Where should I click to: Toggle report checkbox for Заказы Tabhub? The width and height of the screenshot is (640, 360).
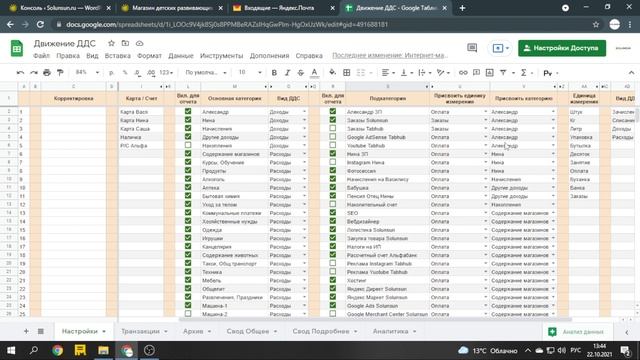click(333, 129)
